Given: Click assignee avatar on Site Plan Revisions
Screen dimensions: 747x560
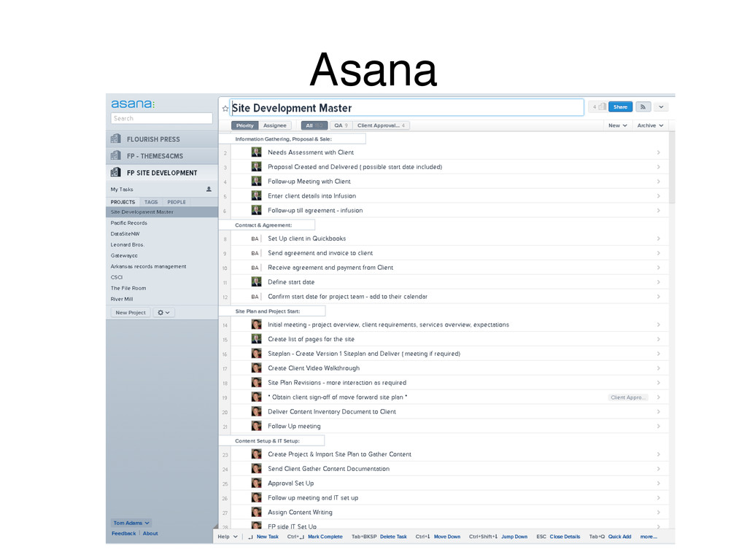Looking at the screenshot, I should pos(256,382).
